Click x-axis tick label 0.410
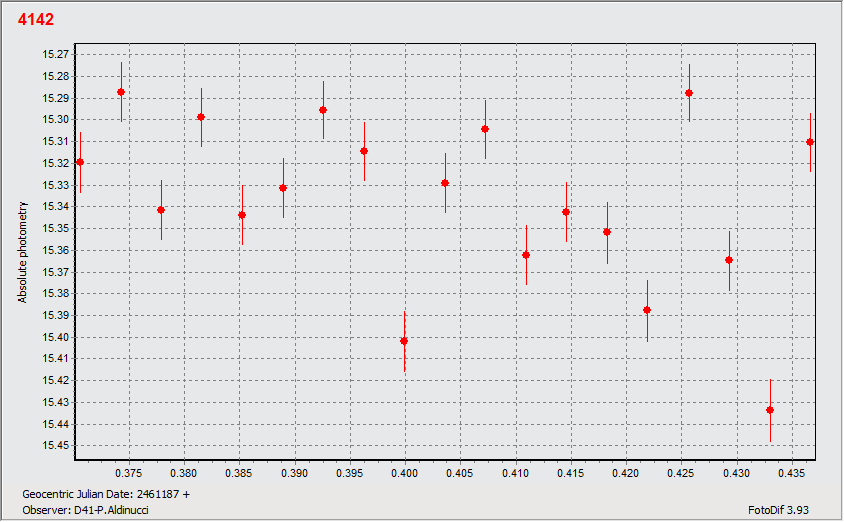844x522 pixels. (x=516, y=473)
